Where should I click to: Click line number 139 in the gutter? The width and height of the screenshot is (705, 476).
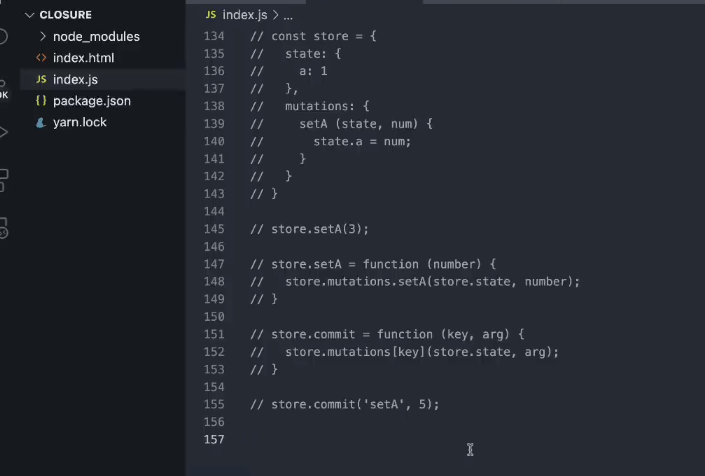(x=214, y=124)
